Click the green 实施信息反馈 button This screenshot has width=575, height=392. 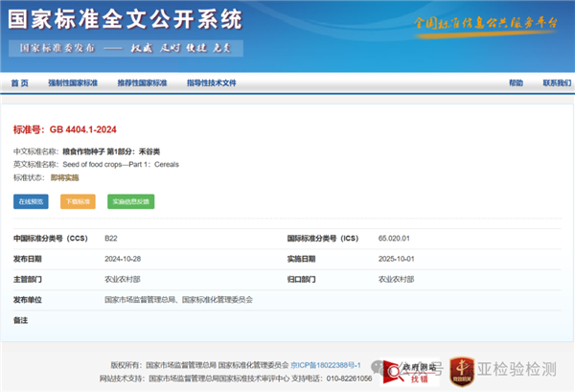[130, 201]
